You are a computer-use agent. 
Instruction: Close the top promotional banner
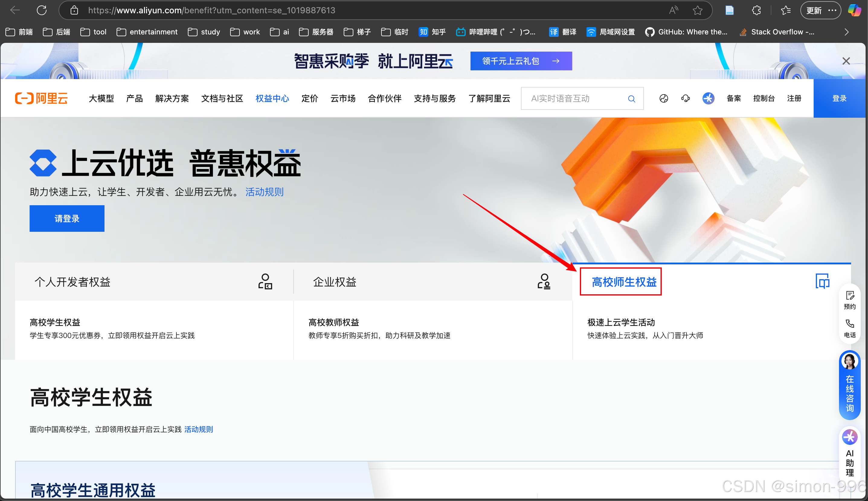point(846,61)
